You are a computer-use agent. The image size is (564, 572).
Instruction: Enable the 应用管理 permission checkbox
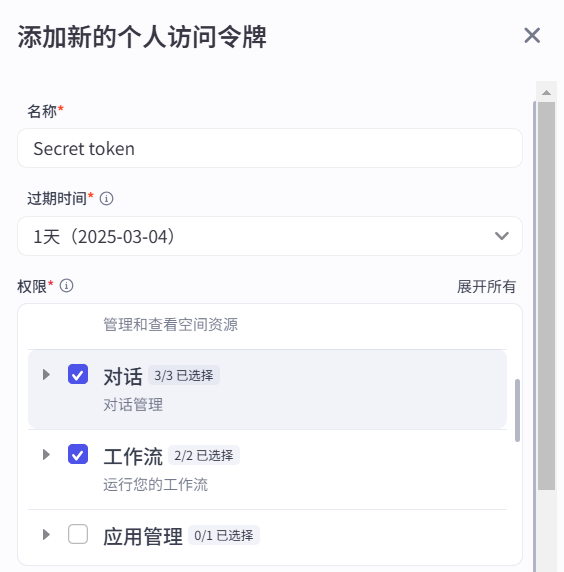[x=78, y=534]
